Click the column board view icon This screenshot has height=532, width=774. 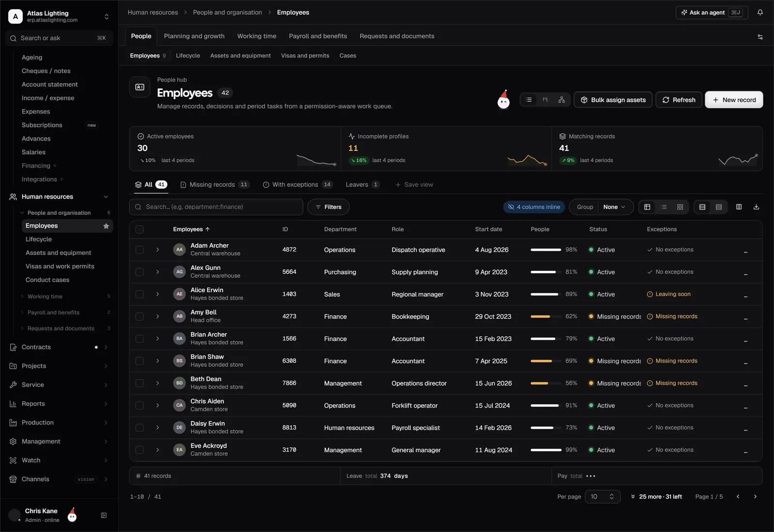point(545,100)
